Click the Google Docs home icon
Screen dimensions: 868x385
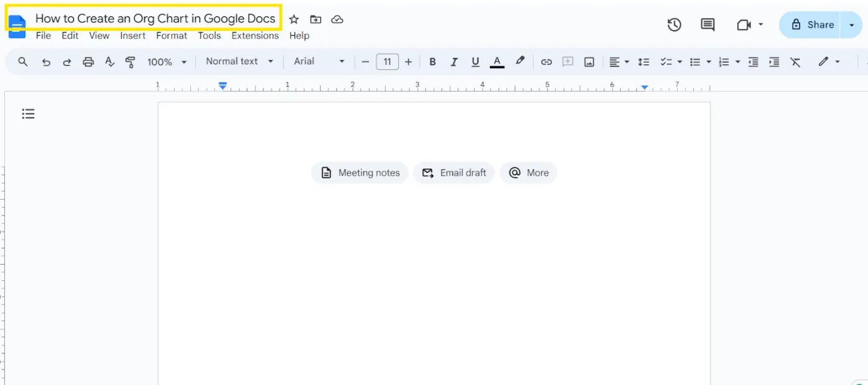17,26
